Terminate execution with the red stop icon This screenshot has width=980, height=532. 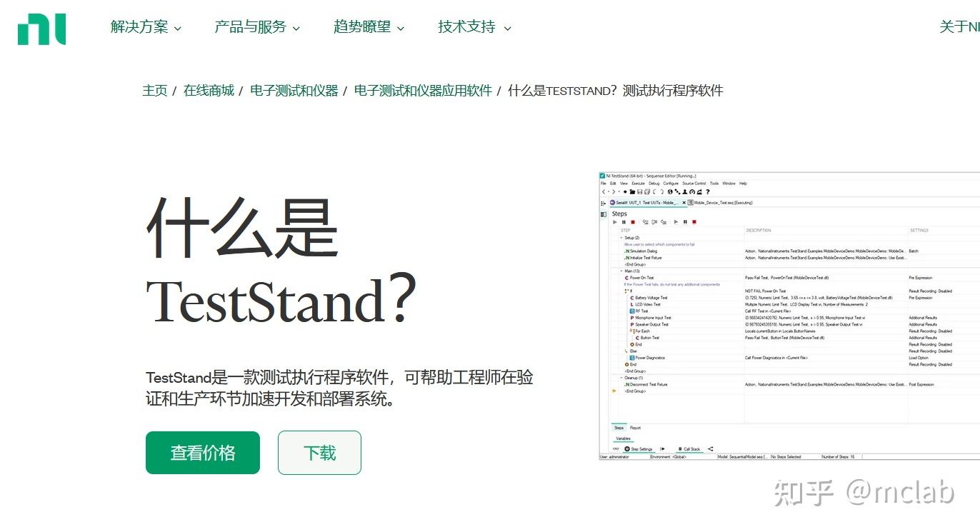[x=633, y=222]
